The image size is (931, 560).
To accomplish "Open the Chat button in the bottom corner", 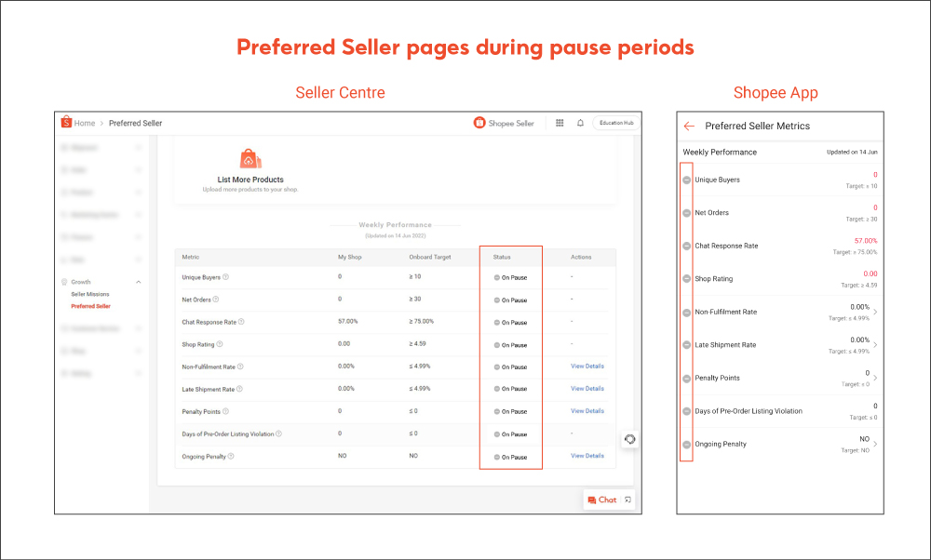I will (604, 499).
